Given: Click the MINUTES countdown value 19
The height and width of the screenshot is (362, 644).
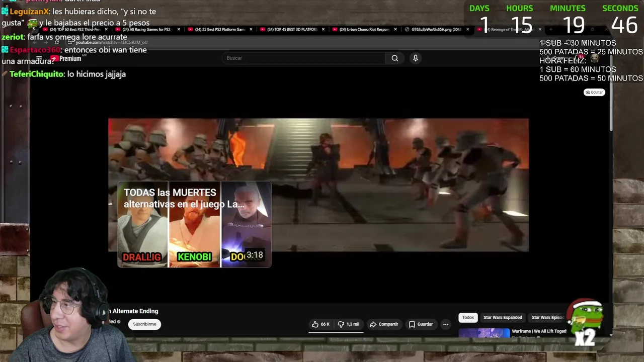Looking at the screenshot, I should point(574,25).
